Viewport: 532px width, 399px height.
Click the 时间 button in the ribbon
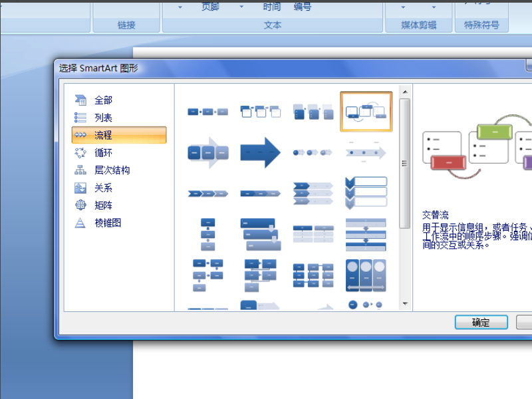(x=272, y=7)
